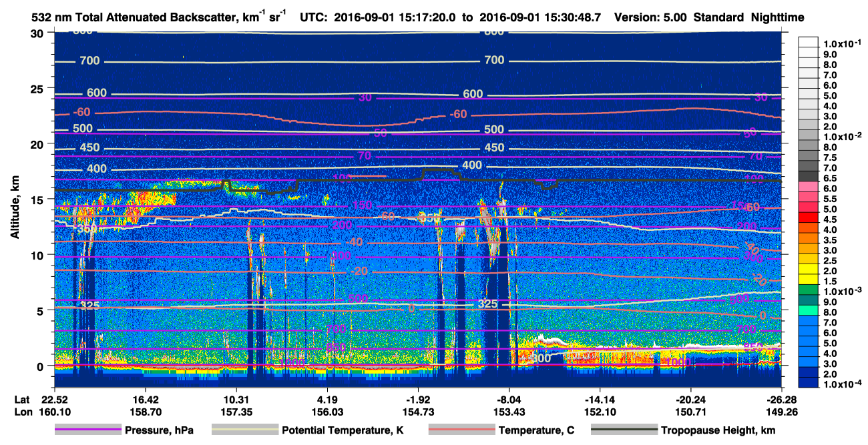Click the longitude value '154.73'
Viewport: 868px width, 445px height.
418,412
